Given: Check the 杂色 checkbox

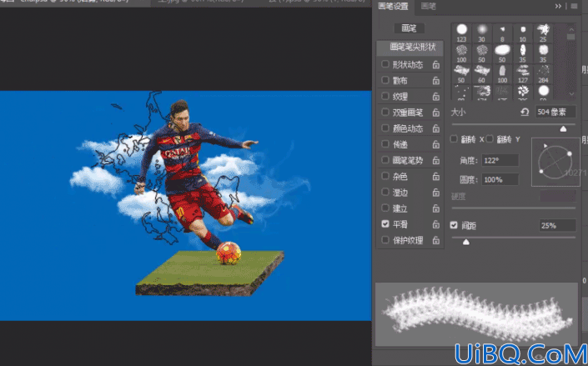Looking at the screenshot, I should [385, 176].
